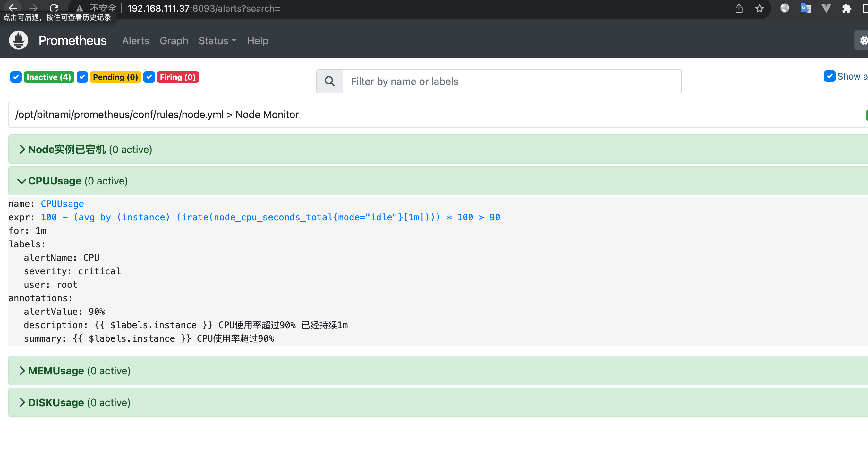Open the browser share icon
868x471 pixels.
pyautogui.click(x=739, y=8)
